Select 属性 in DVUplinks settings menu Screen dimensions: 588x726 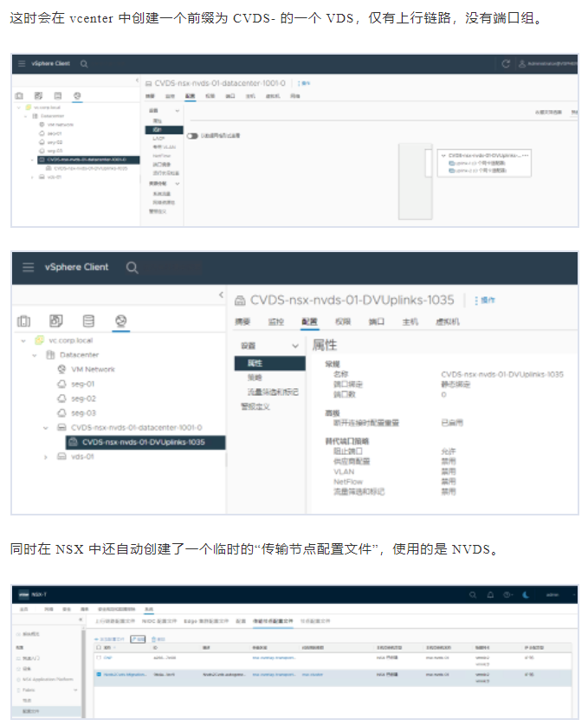pyautogui.click(x=269, y=364)
